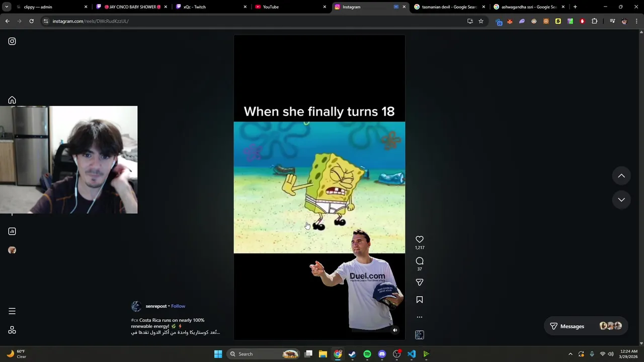Open the Chrome profile avatar
Image resolution: width=644 pixels, height=362 pixels.
[x=624, y=21]
